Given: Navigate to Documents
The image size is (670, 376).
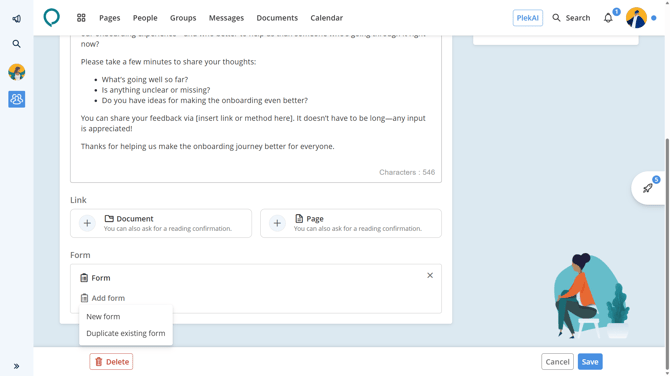Looking at the screenshot, I should [277, 18].
